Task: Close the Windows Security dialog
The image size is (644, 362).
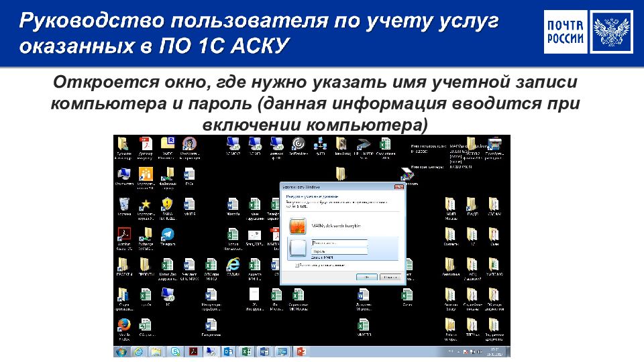Action: click(x=398, y=187)
